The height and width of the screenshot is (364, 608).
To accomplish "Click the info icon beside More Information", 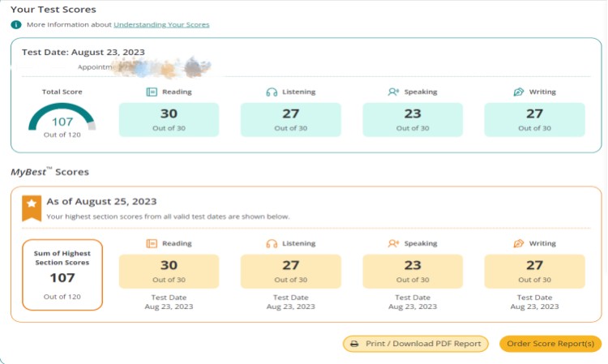I will pyautogui.click(x=16, y=25).
